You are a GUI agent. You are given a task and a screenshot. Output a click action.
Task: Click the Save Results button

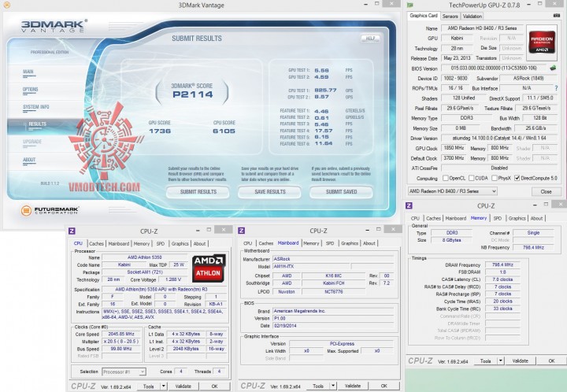270,192
